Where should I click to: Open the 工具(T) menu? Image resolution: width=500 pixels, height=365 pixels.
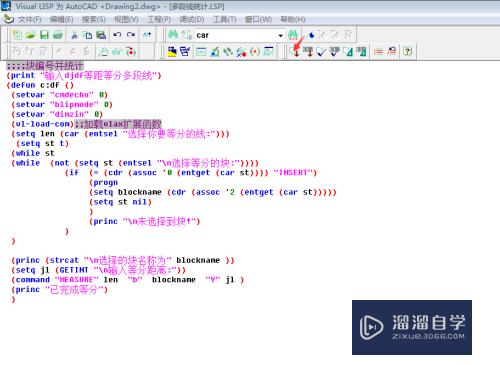(x=225, y=19)
